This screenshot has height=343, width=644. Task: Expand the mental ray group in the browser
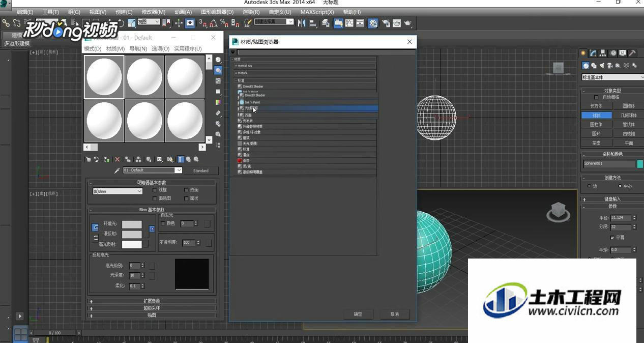point(305,66)
